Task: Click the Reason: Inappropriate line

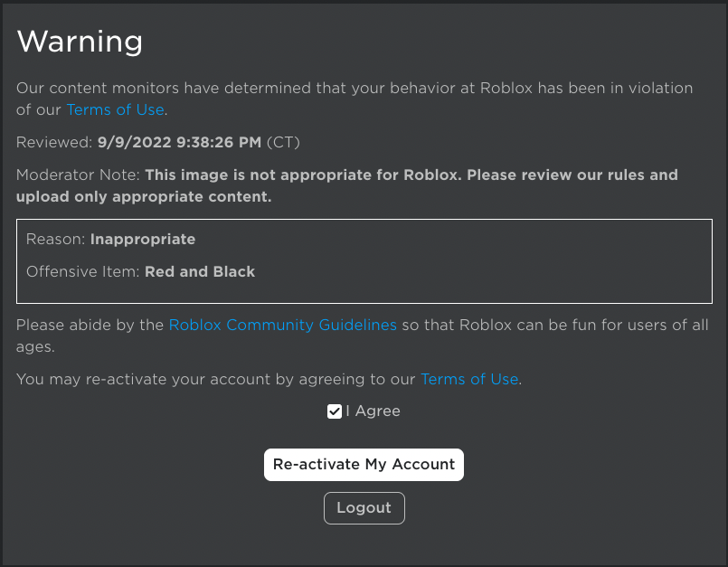Action: click(110, 239)
